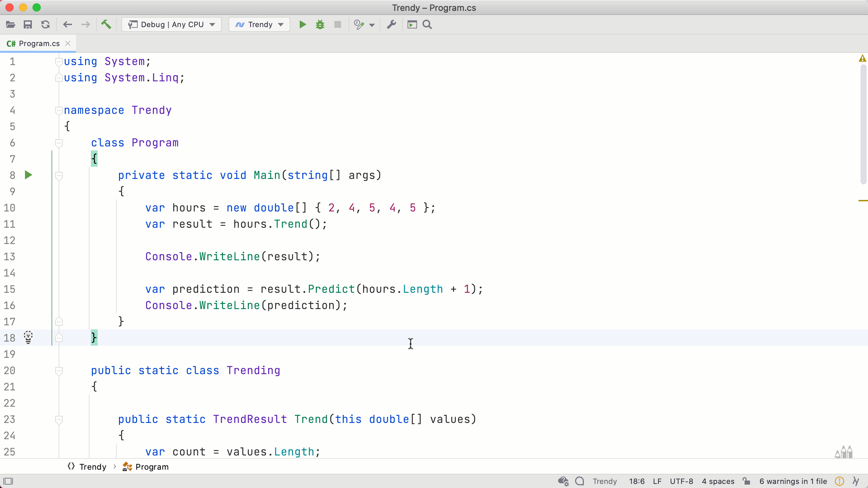Click Console.WriteLine(result) on line 13
This screenshot has width=868, height=488.
pos(233,257)
